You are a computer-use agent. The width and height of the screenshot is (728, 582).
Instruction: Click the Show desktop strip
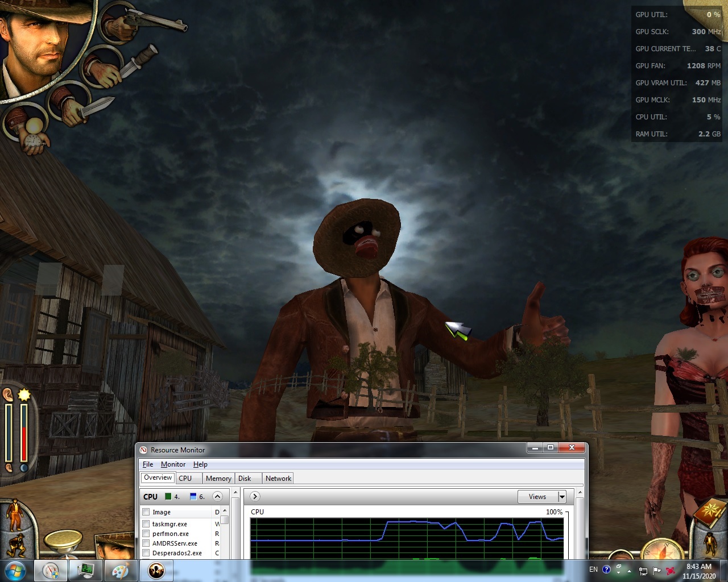(723, 571)
